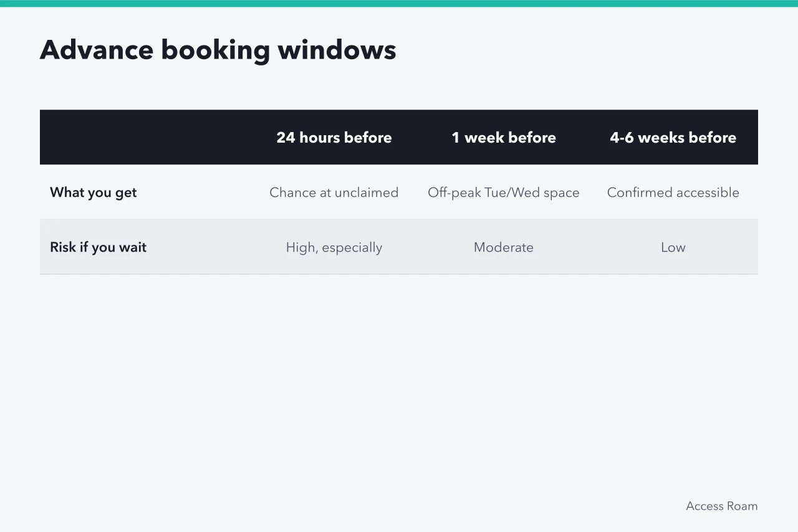Screen dimensions: 798x532
Task: Select the '1 week before' column header
Action: click(504, 138)
